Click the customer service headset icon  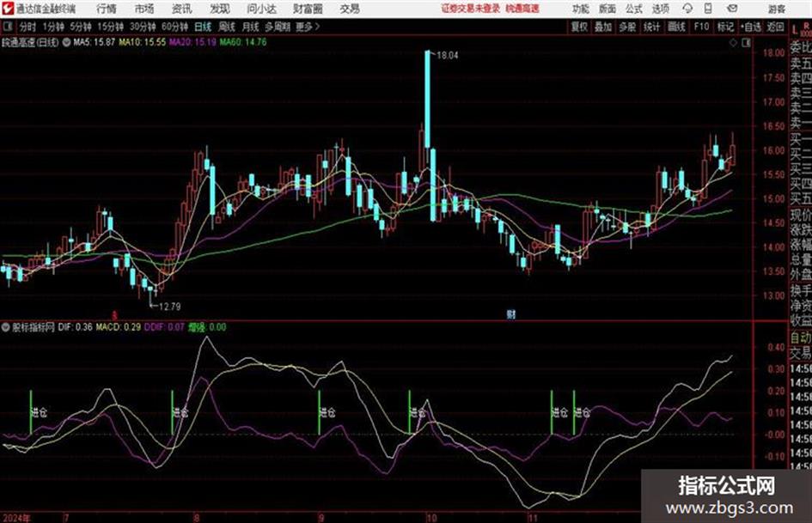(687, 9)
